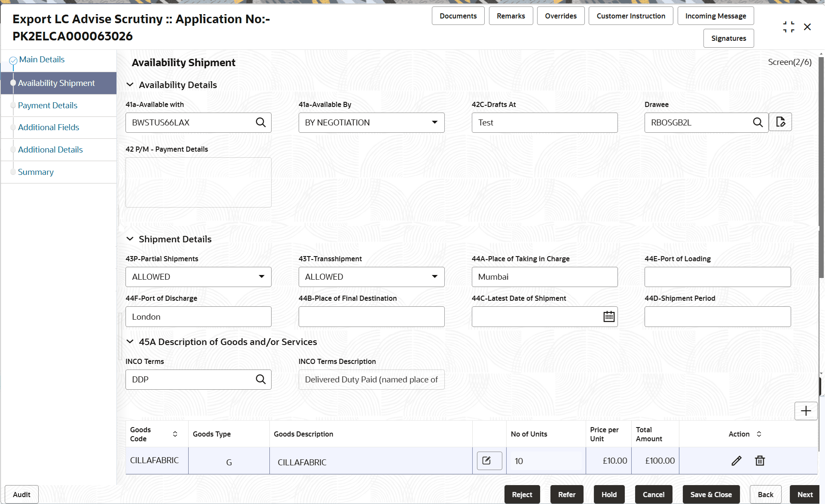
Task: Switch to the Summary step
Action: [36, 172]
